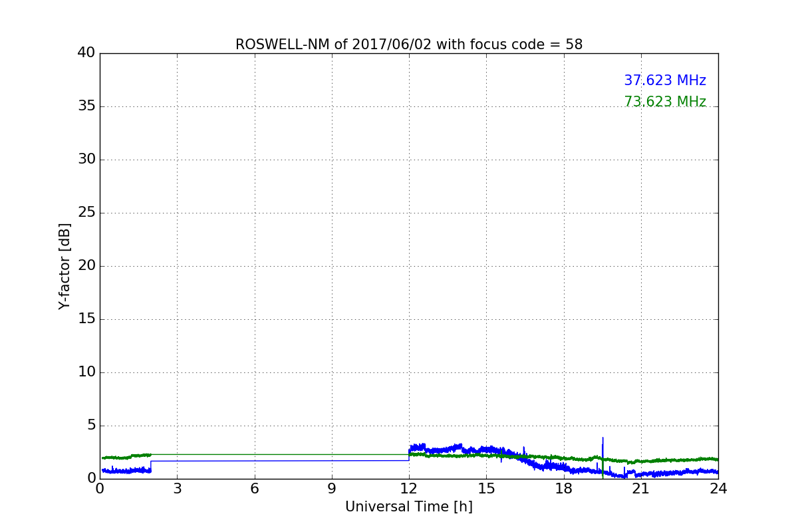Screen dimensions: 798x532
Task: Click the y-axis tick label '40'
Action: tap(86, 53)
